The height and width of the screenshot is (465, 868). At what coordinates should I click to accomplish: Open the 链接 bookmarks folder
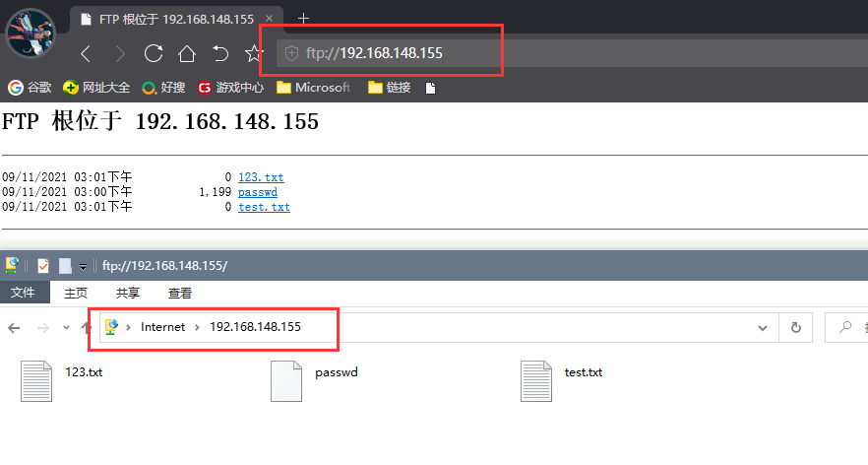click(389, 88)
